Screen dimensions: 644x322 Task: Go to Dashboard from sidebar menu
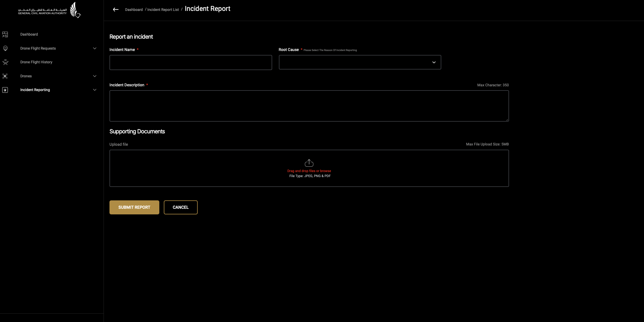pyautogui.click(x=29, y=34)
